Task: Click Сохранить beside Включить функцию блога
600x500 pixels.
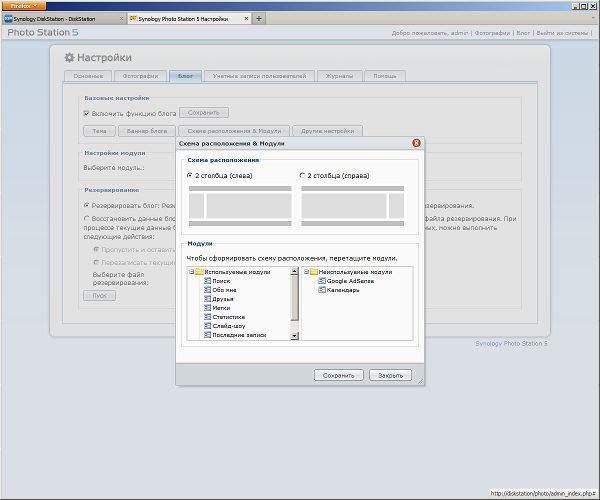Action: pos(204,113)
